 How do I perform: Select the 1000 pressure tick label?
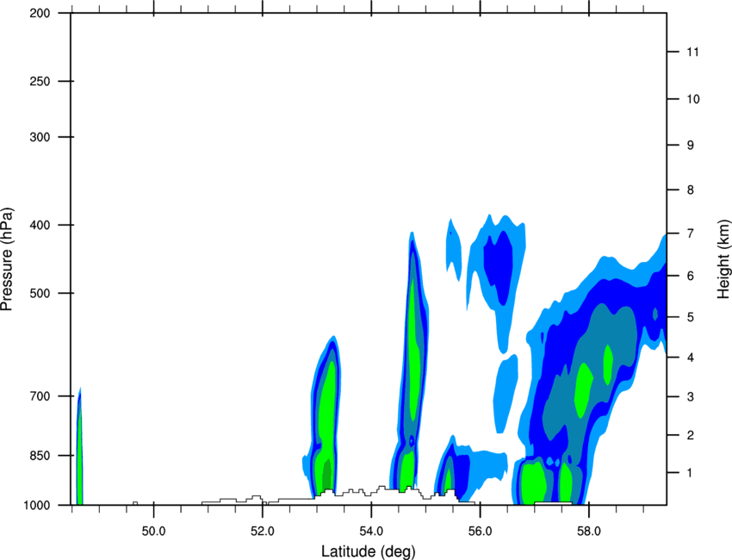pyautogui.click(x=37, y=505)
